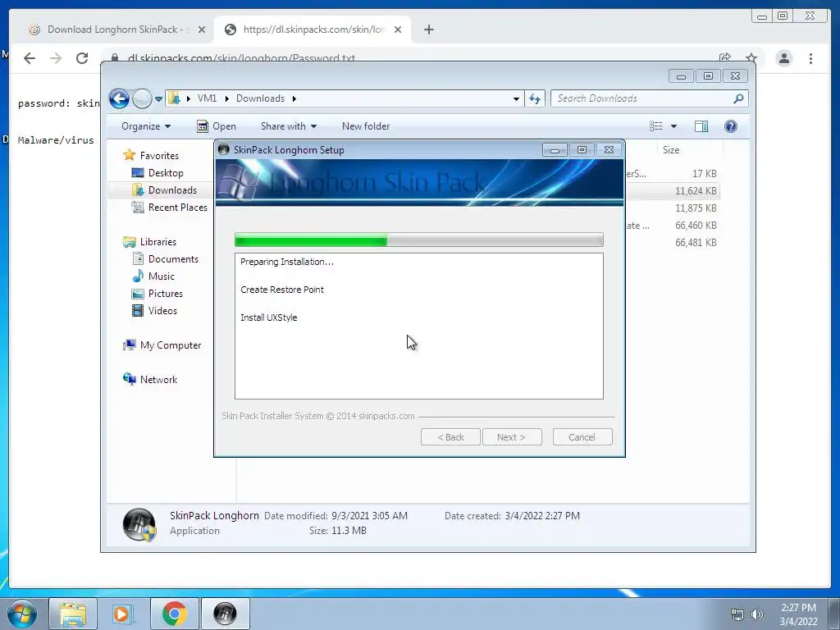Close the dl.skinpacks.com tab
840x630 pixels.
(398, 30)
